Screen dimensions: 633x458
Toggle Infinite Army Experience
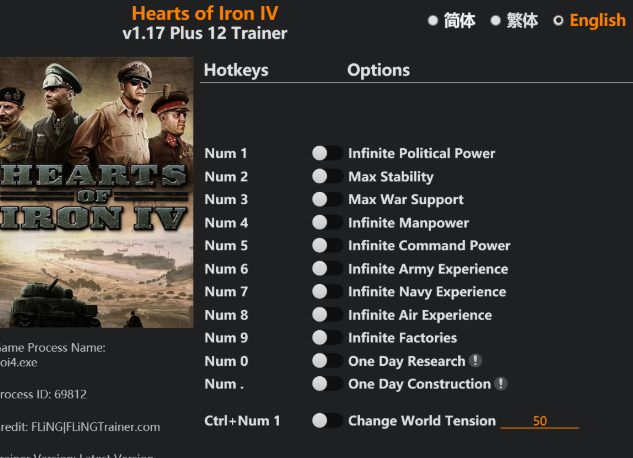[327, 268]
